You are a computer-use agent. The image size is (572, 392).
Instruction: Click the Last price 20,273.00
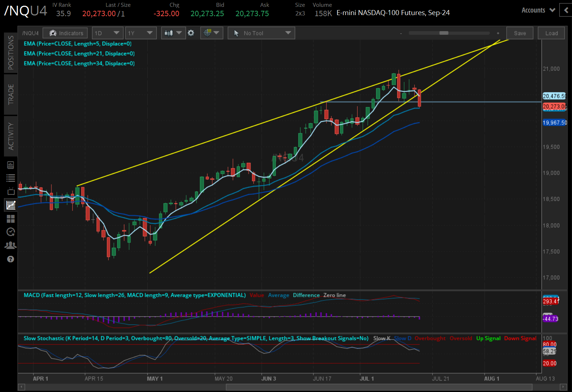point(99,14)
